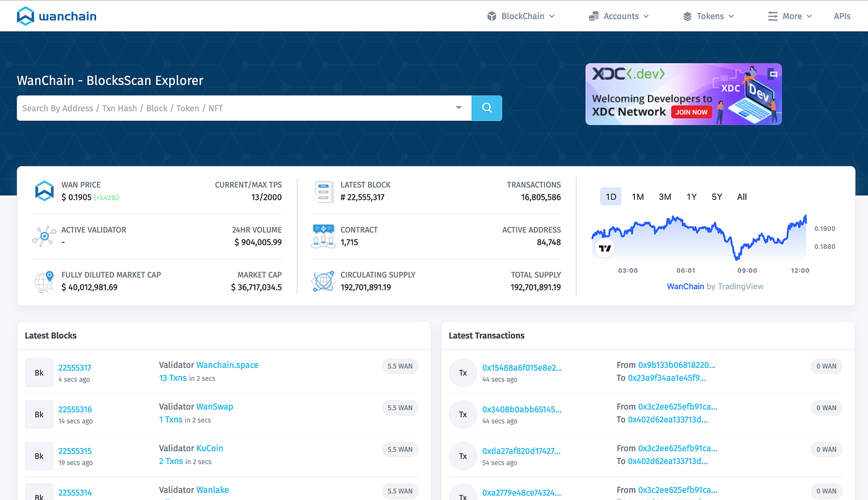Click the WAN price value $ 0.1905
The height and width of the screenshot is (500, 868).
pos(76,197)
